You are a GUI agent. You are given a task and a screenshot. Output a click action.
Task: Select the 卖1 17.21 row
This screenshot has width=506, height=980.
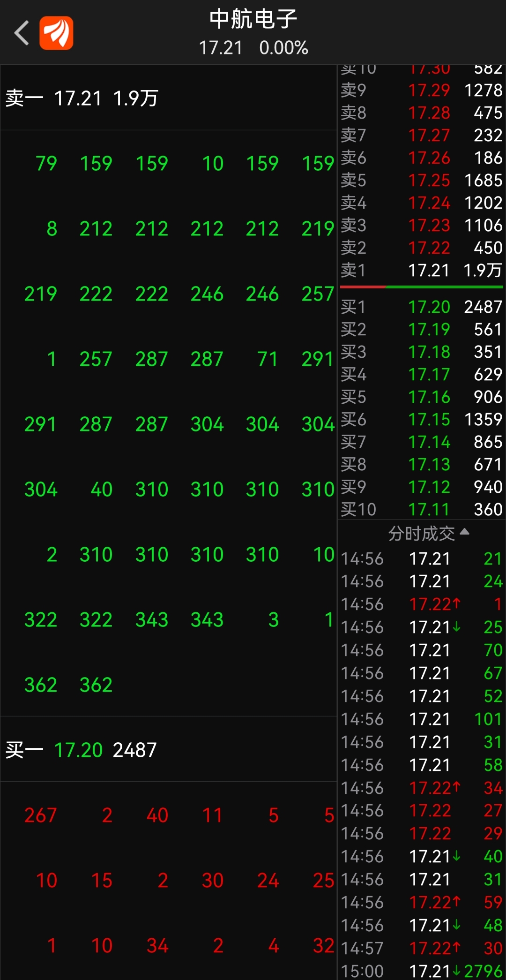[x=422, y=270]
